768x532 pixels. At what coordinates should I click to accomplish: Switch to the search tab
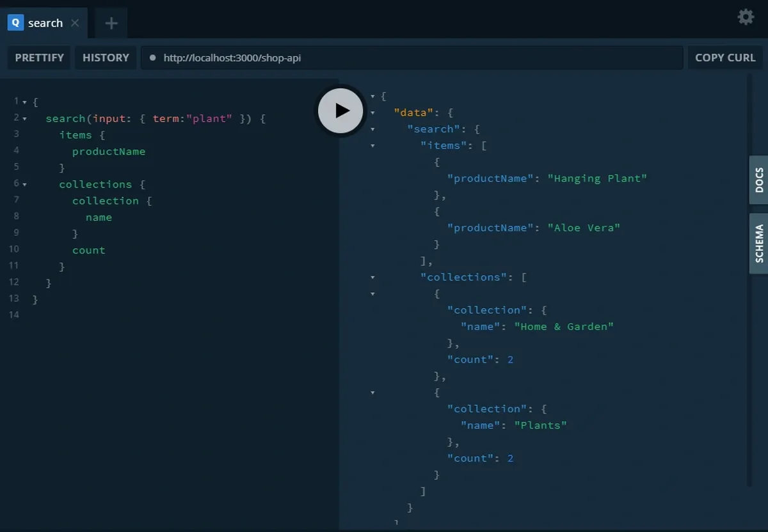click(45, 23)
